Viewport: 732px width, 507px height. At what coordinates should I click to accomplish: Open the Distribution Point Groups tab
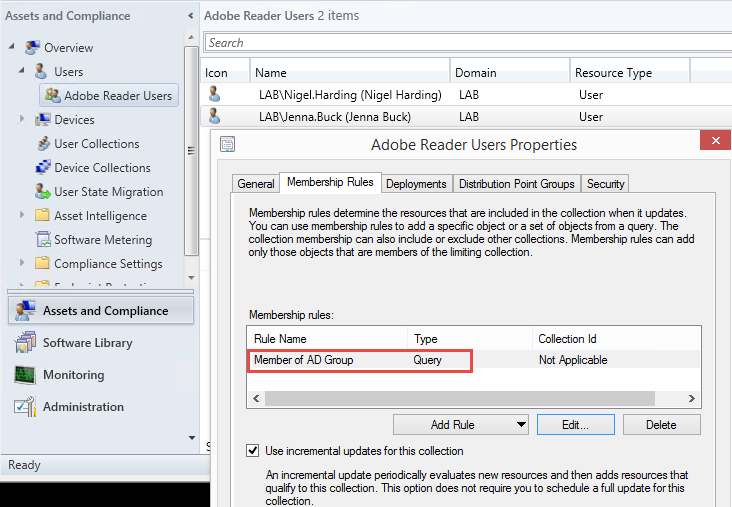[x=516, y=183]
